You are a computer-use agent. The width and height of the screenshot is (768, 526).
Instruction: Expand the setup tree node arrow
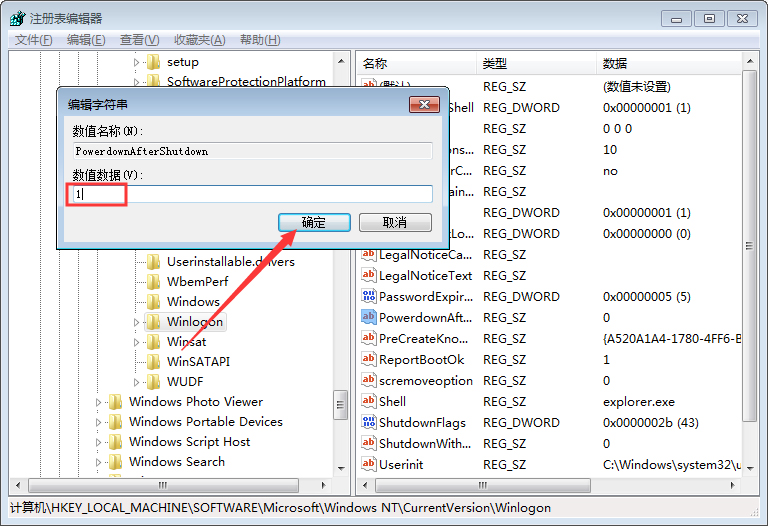(x=137, y=62)
